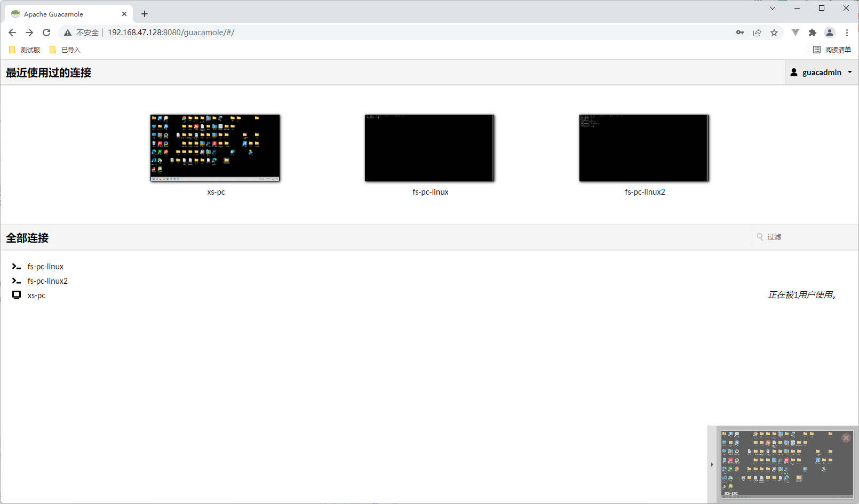Open the 阅读清单 reading list
859x504 pixels.
point(832,50)
